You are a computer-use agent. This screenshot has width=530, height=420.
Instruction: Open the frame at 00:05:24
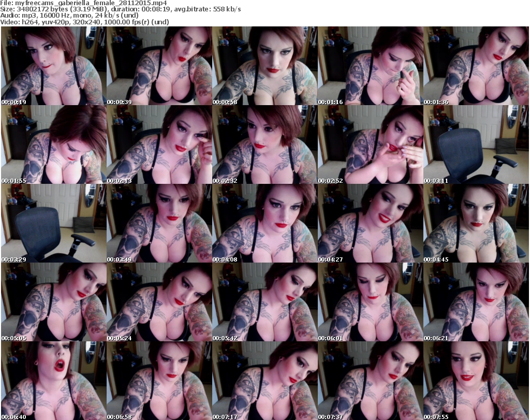click(x=159, y=302)
